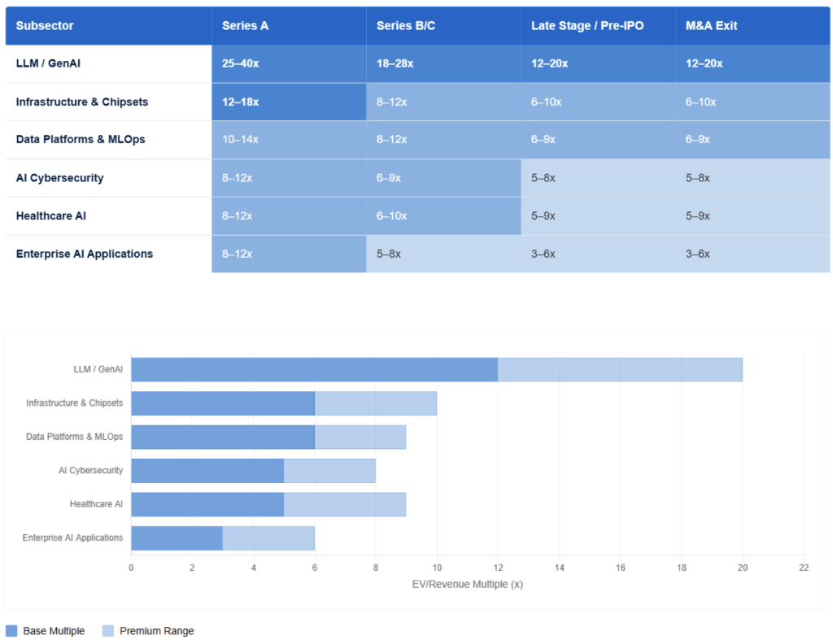Image resolution: width=833 pixels, height=644 pixels.
Task: Click the 12–18x cell
Action: [289, 102]
